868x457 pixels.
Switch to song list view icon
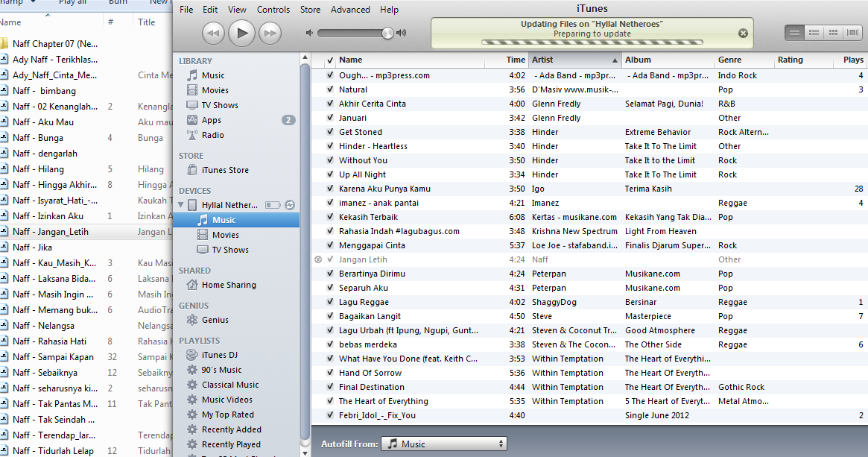[x=794, y=33]
